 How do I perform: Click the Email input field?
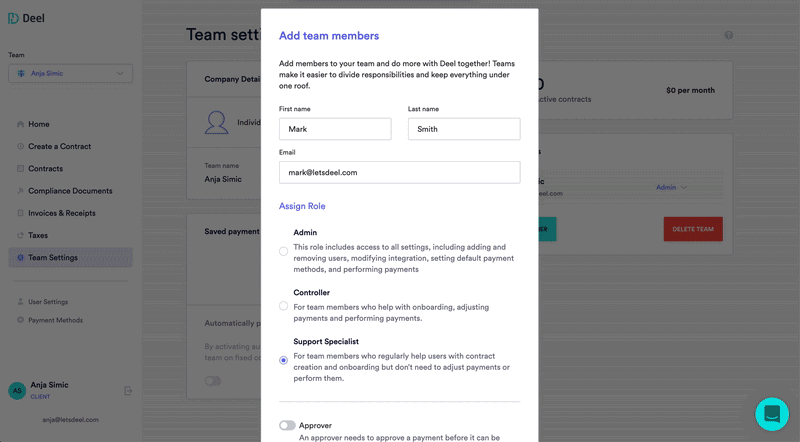click(399, 173)
